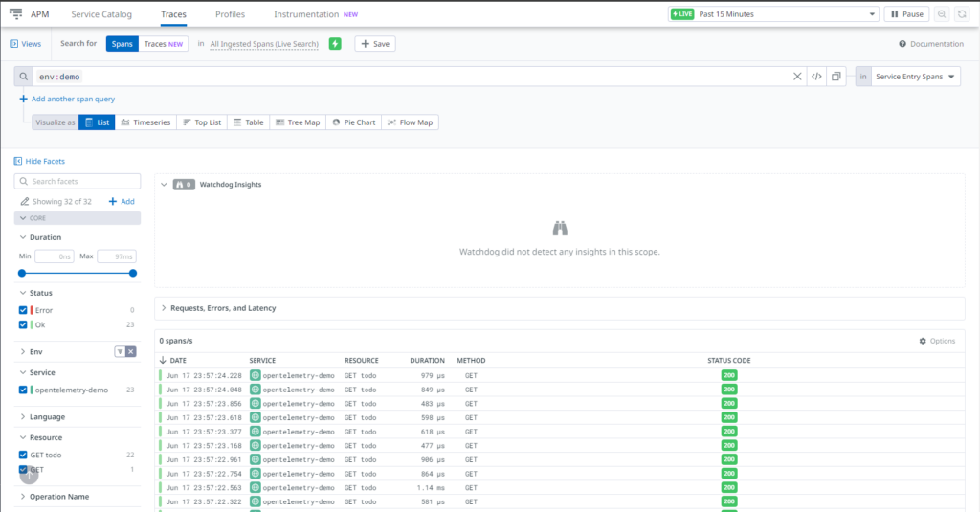Select Timeseries visualization
The height and width of the screenshot is (512, 980).
click(x=145, y=122)
